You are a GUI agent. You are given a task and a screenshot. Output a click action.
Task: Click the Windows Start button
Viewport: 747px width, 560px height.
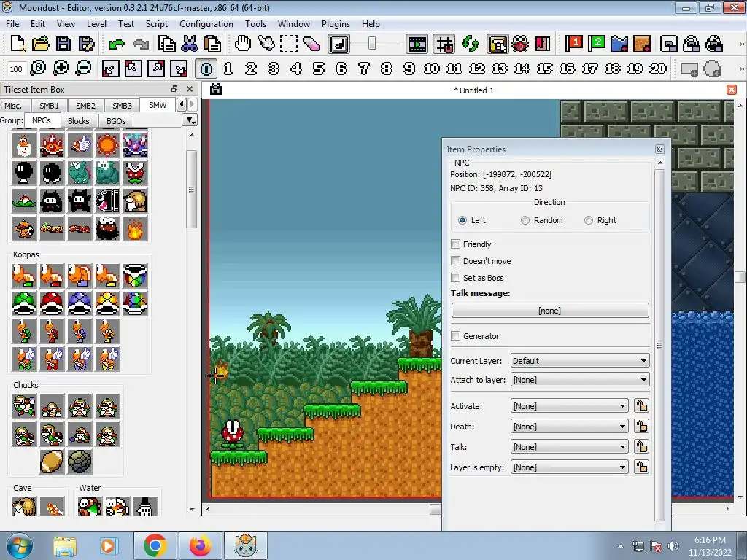pyautogui.click(x=20, y=545)
